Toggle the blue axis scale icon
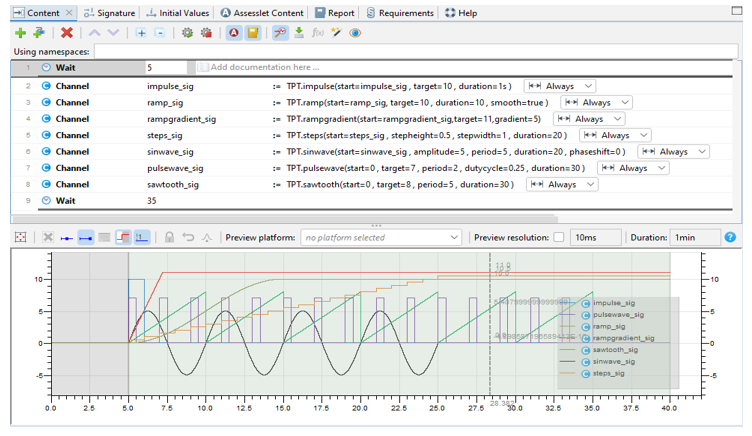This screenshot has height=436, width=752. (x=142, y=237)
